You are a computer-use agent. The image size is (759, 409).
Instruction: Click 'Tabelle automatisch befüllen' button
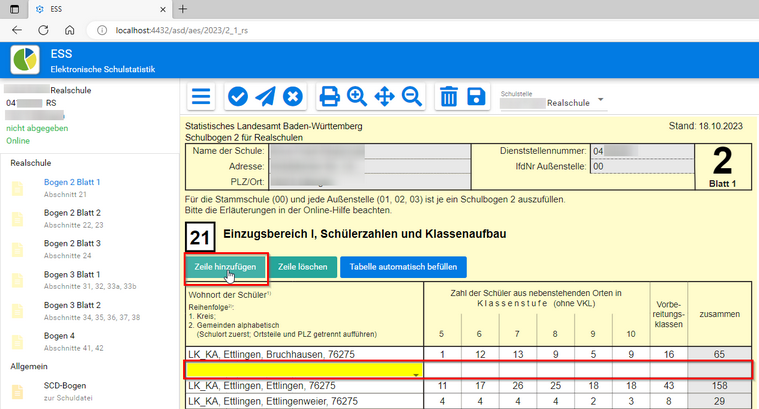402,267
